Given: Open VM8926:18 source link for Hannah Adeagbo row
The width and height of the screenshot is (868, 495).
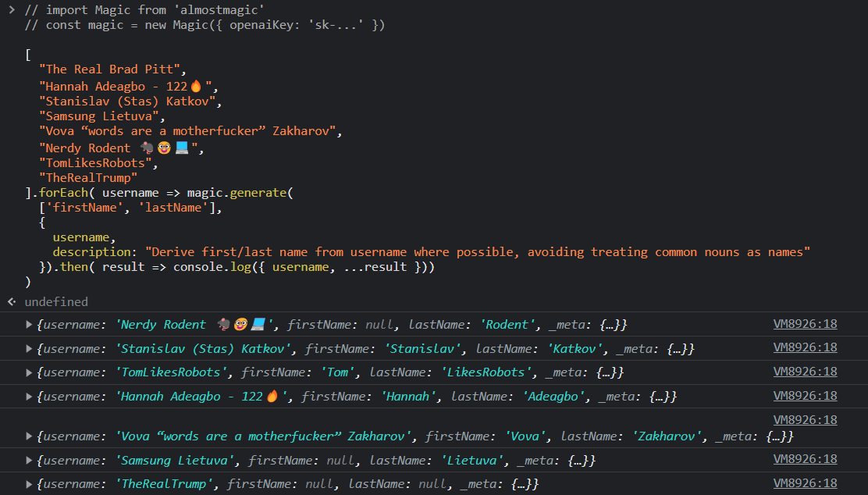Looking at the screenshot, I should pos(805,396).
